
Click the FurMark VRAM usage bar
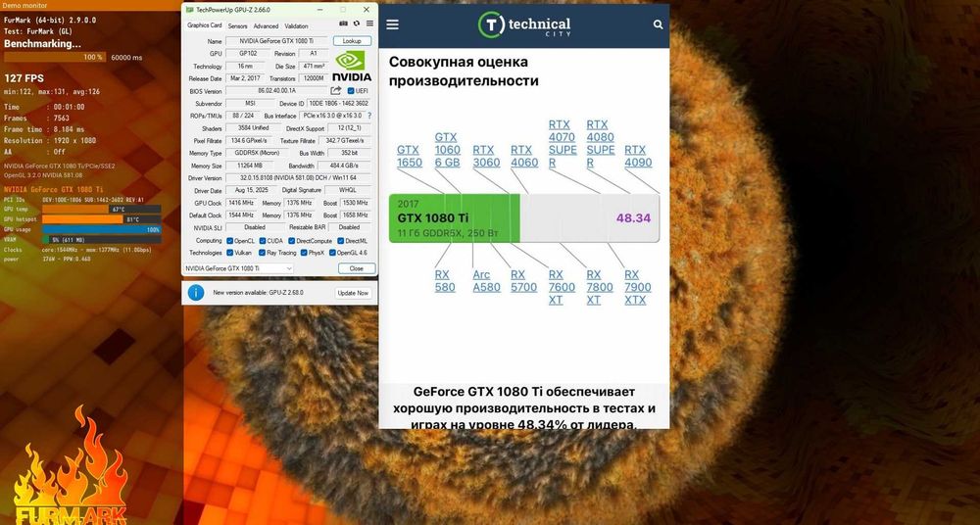[x=101, y=239]
